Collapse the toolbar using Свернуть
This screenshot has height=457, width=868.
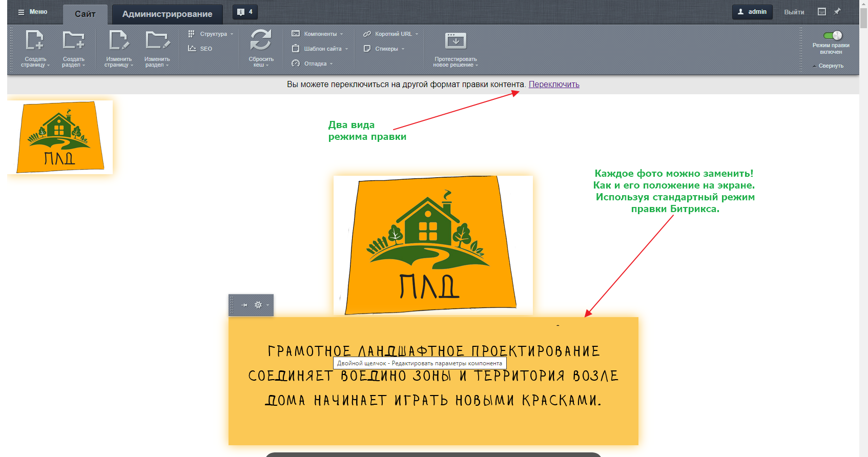(x=830, y=66)
